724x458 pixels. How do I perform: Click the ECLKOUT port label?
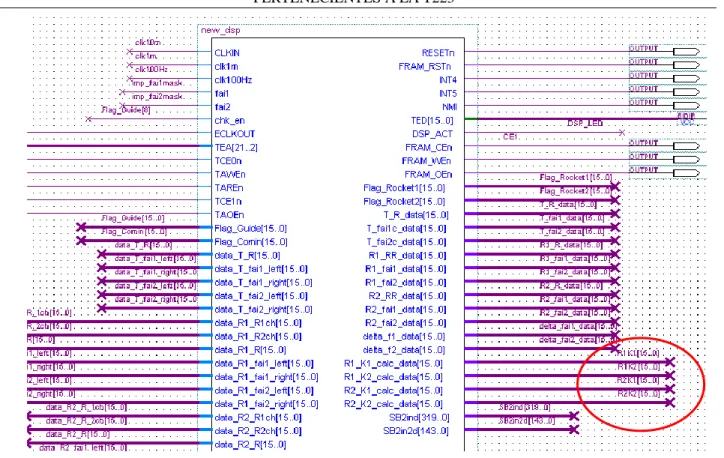pyautogui.click(x=235, y=134)
